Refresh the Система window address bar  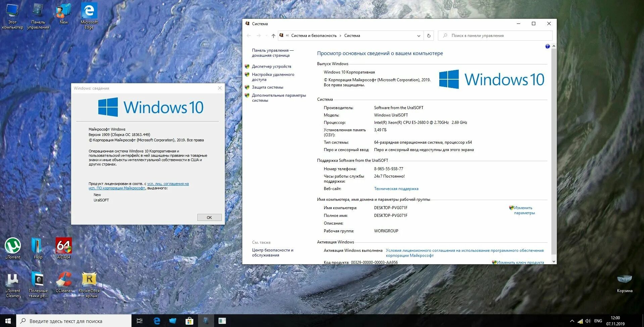pos(429,36)
